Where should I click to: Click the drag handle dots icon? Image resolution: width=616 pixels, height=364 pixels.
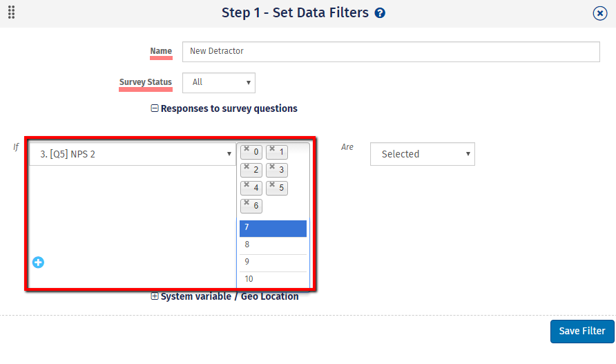click(12, 12)
